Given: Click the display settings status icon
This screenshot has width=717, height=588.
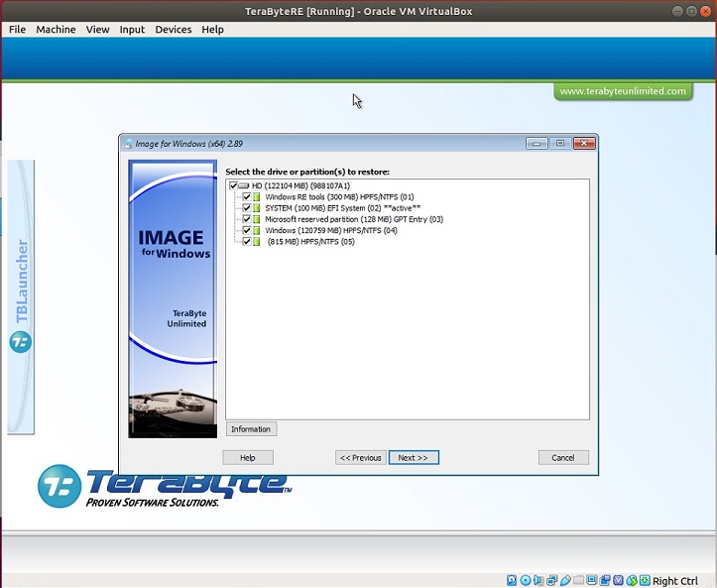Looking at the screenshot, I should click(592, 580).
